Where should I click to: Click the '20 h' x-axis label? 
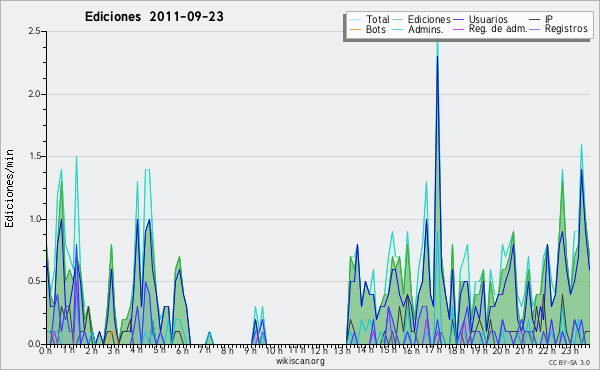click(x=502, y=350)
